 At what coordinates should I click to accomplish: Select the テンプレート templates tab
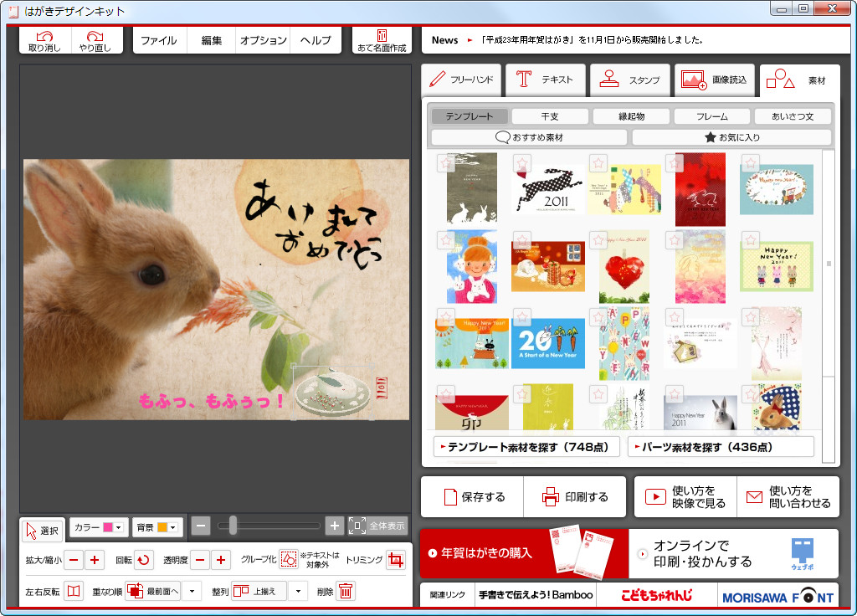click(x=470, y=116)
